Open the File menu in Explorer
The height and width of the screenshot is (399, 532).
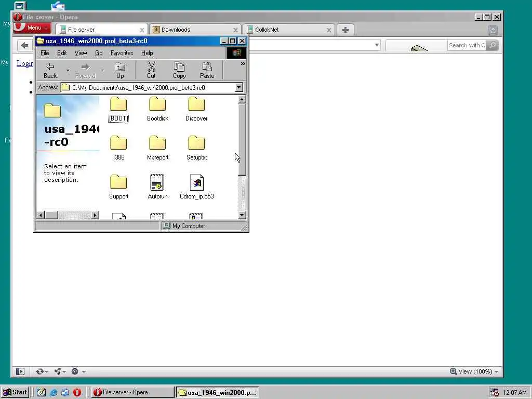(45, 53)
